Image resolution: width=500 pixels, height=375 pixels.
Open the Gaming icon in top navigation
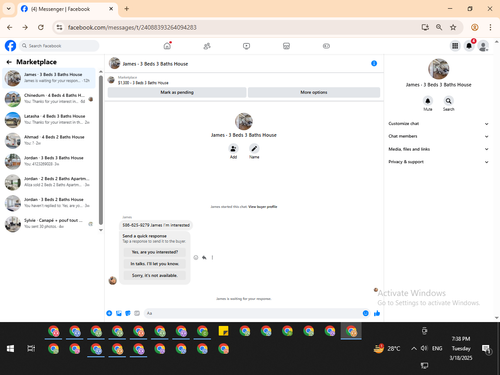pos(326,46)
